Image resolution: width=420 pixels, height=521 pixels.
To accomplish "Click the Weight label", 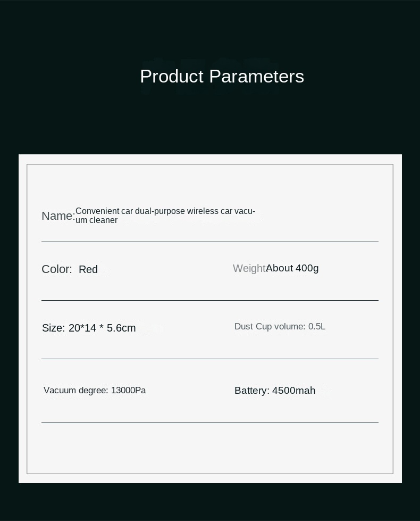I will coord(249,269).
